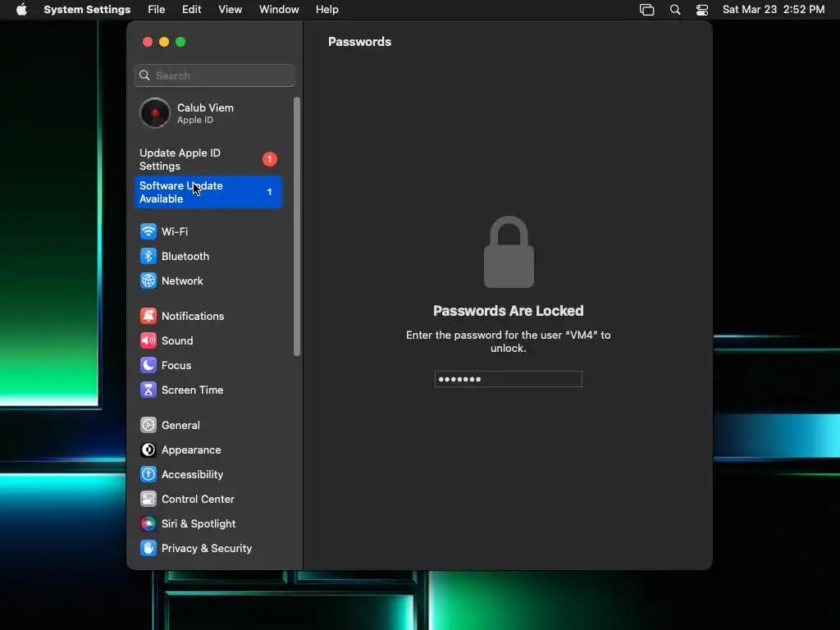The height and width of the screenshot is (630, 840).
Task: Click the Bluetooth label in sidebar
Action: [x=185, y=256]
